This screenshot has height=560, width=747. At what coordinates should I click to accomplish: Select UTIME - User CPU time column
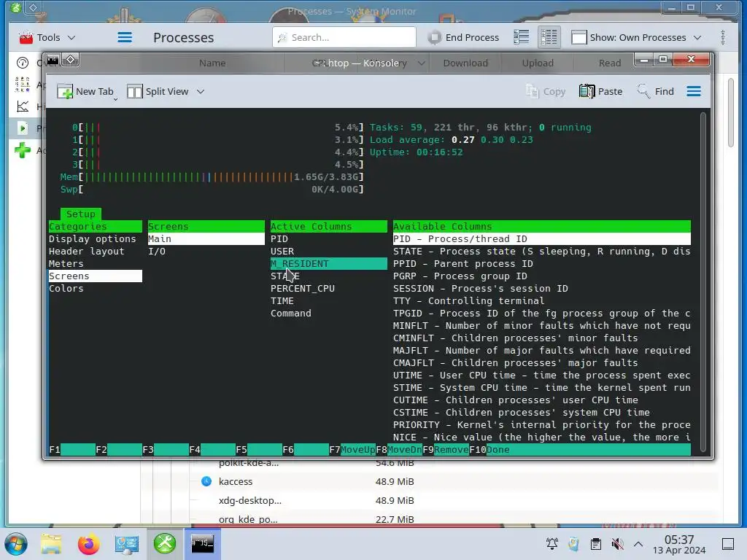[542, 376]
